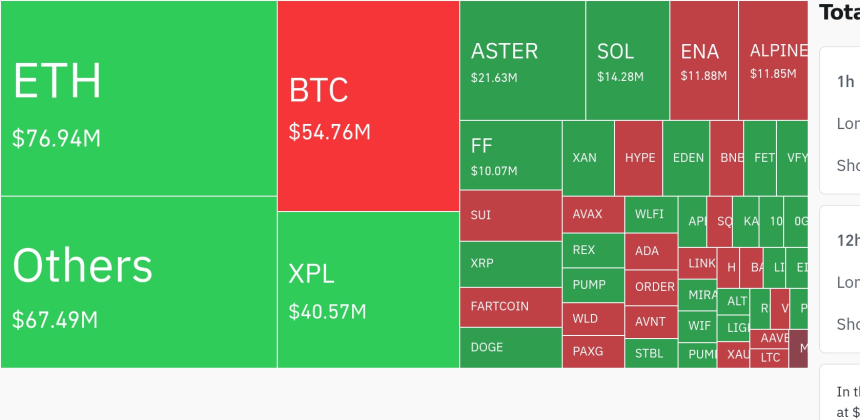Click the SOL tile showing $14.28M
Screen dimensions: 860x420
[x=627, y=60]
